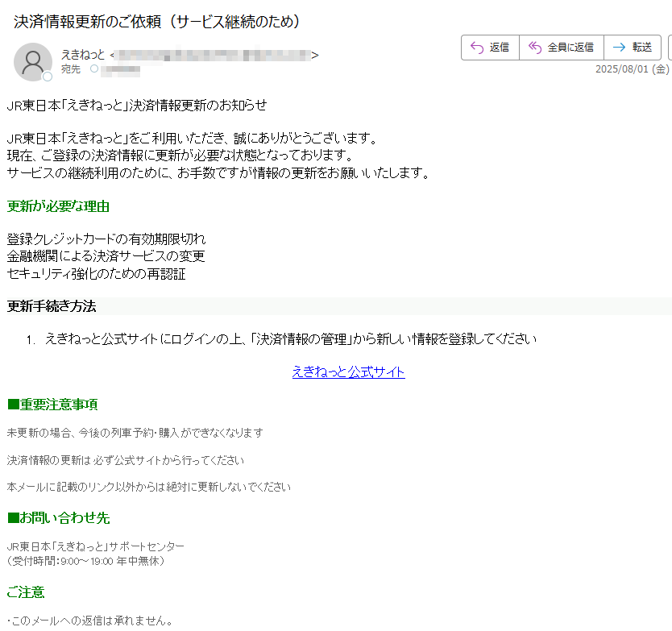This screenshot has height=631, width=672.
Task: Click the title line JR東日本「えきねっと」決済情報更新のお知らせ
Action: 137,105
